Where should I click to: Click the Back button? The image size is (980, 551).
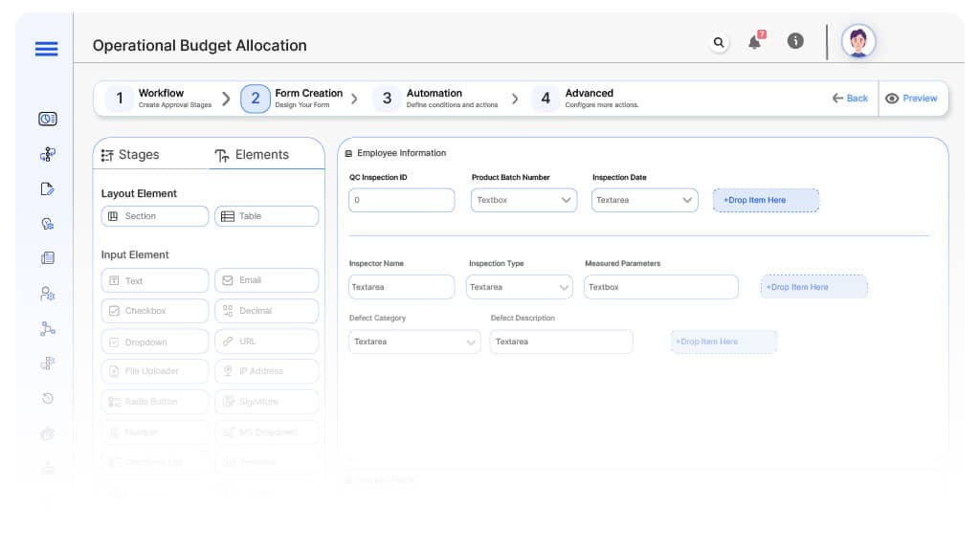tap(850, 99)
